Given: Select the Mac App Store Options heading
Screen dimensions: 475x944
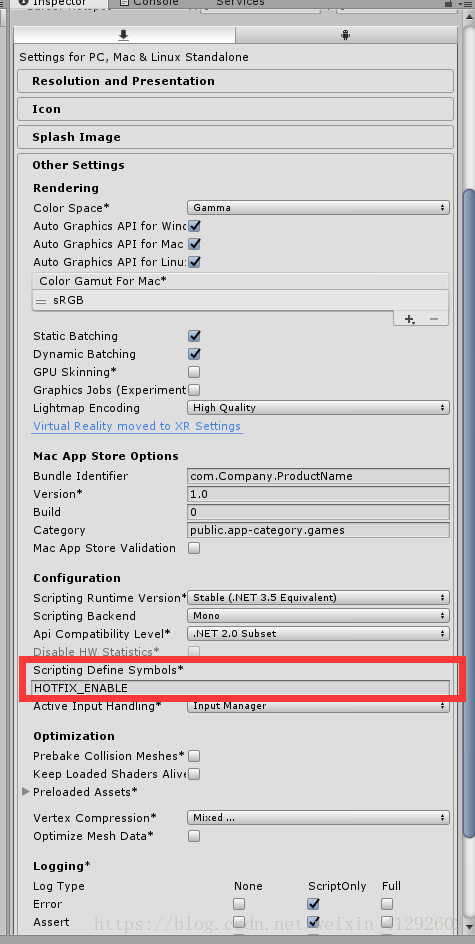Looking at the screenshot, I should 106,456.
